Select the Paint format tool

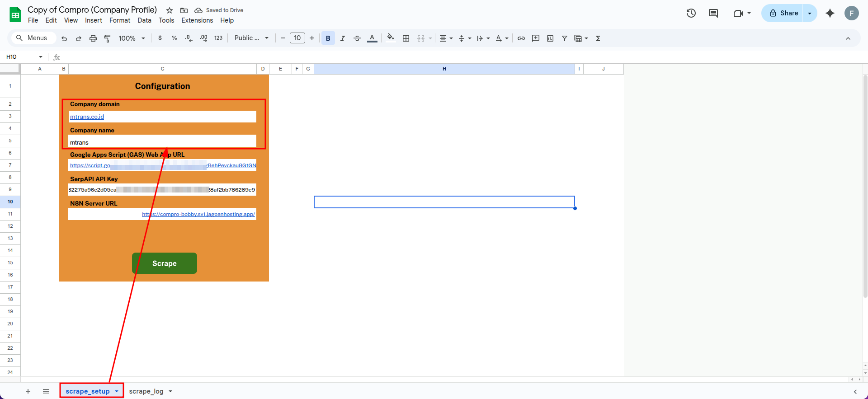(x=107, y=38)
